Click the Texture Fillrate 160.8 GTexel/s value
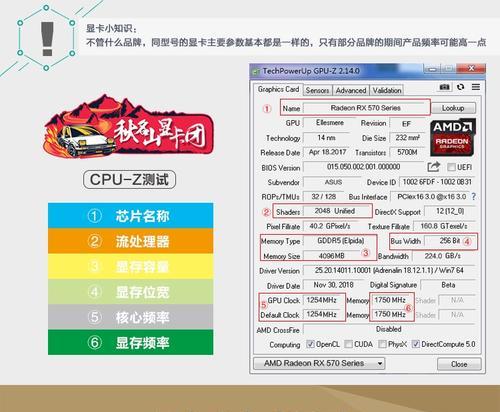The width and height of the screenshot is (500, 412). (444, 226)
